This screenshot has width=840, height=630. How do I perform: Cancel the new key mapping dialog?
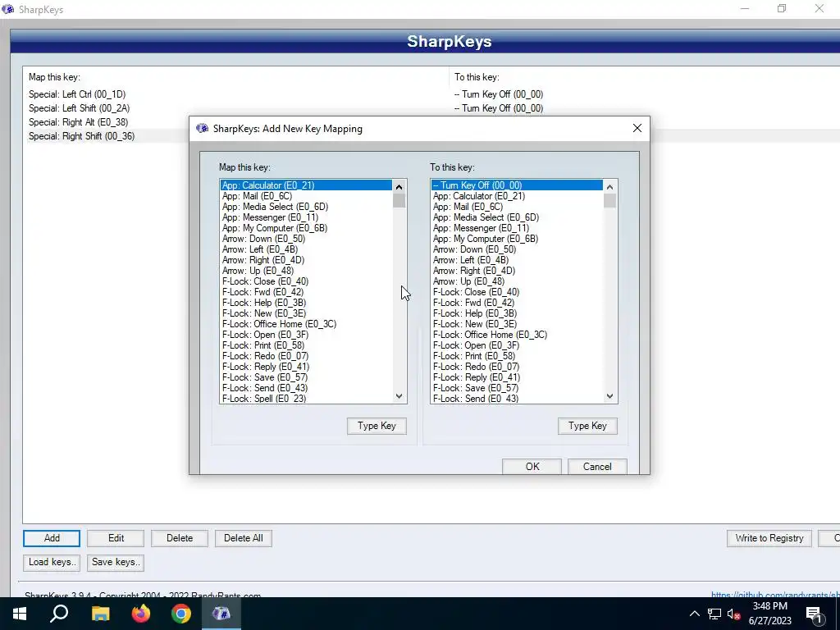pyautogui.click(x=597, y=466)
